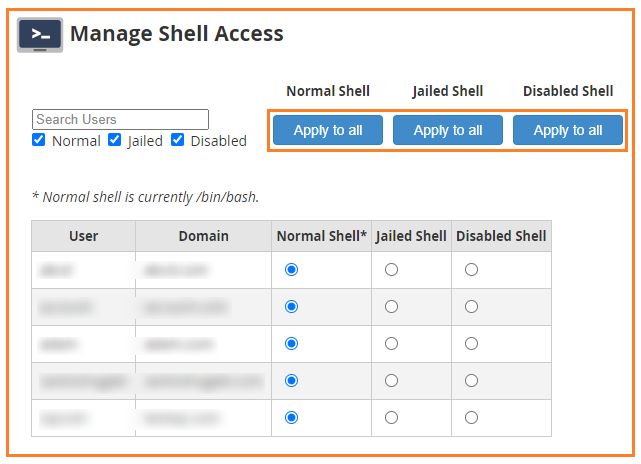641x464 pixels.
Task: Select Disabled Shell for last user row
Action: click(471, 417)
